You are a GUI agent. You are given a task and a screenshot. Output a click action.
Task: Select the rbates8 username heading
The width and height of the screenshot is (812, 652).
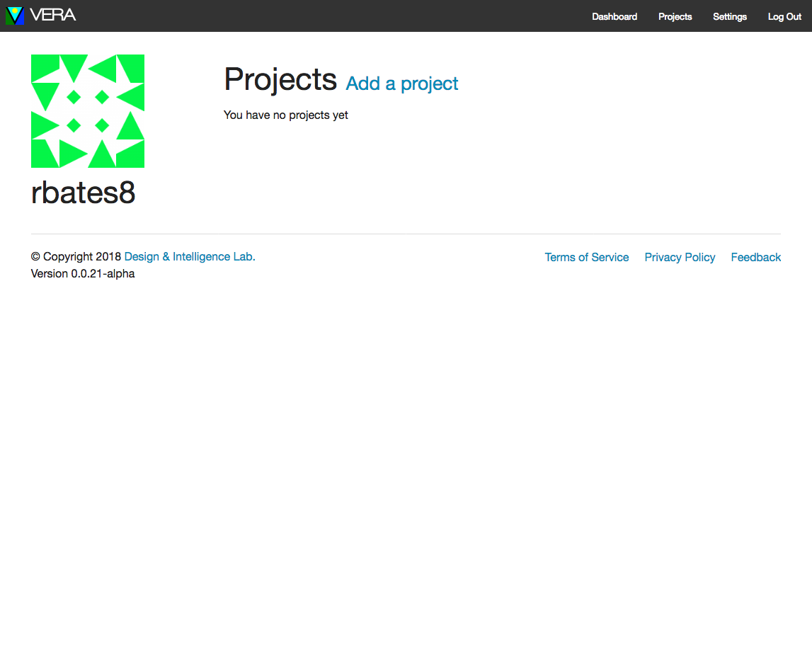coord(84,193)
